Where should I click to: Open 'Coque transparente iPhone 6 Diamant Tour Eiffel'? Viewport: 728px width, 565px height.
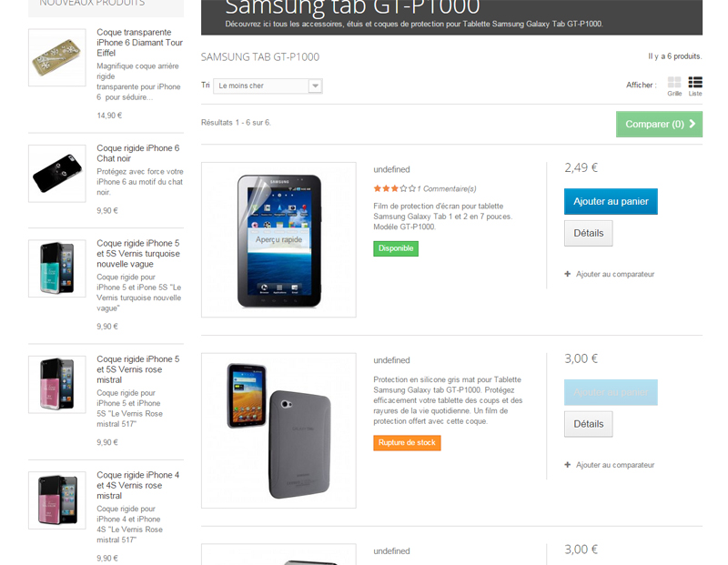click(x=139, y=42)
